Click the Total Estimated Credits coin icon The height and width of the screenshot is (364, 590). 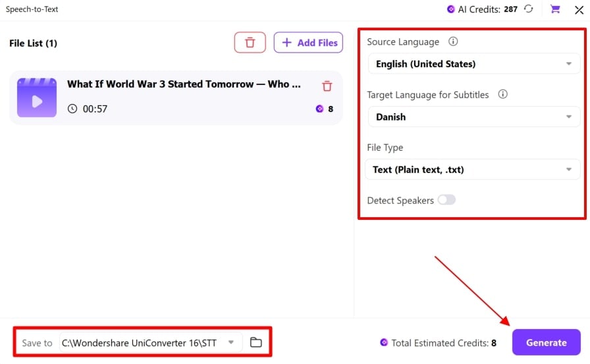pyautogui.click(x=384, y=342)
